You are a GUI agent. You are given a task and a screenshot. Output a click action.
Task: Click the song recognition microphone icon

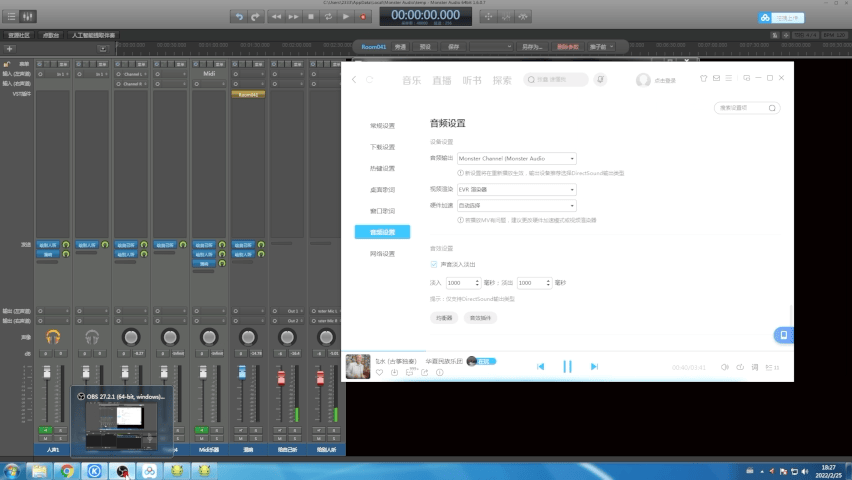pyautogui.click(x=600, y=79)
